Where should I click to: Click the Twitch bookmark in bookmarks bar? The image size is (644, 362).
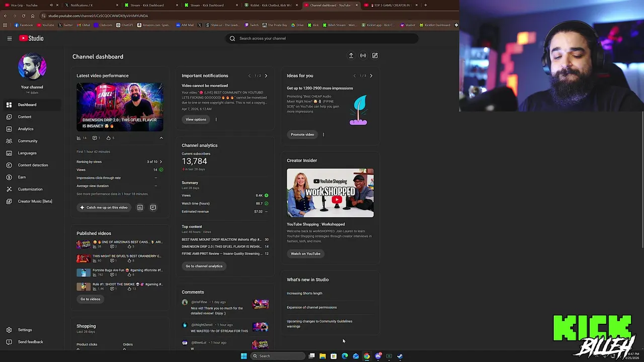pos(252,25)
